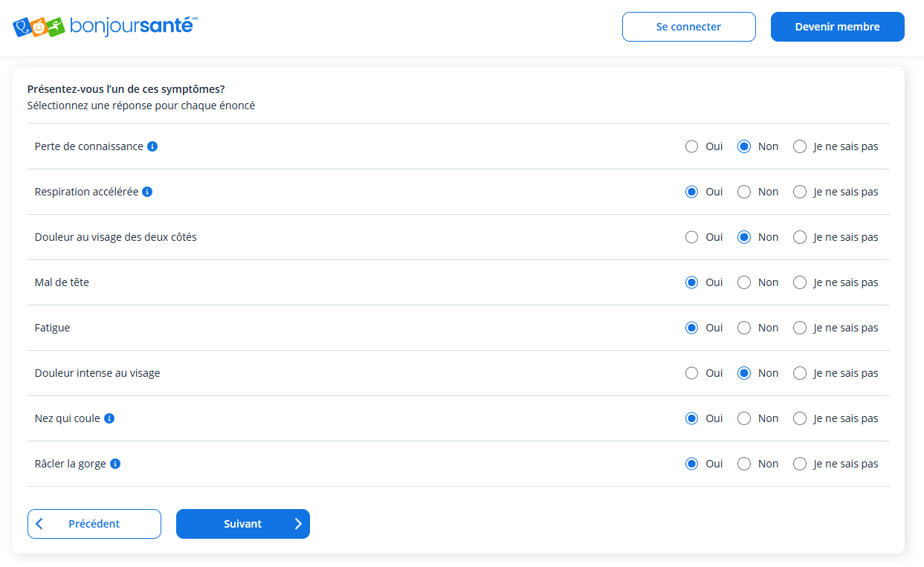Show info tooltip for Respiration accélérée
The image size is (924, 567).
147,192
